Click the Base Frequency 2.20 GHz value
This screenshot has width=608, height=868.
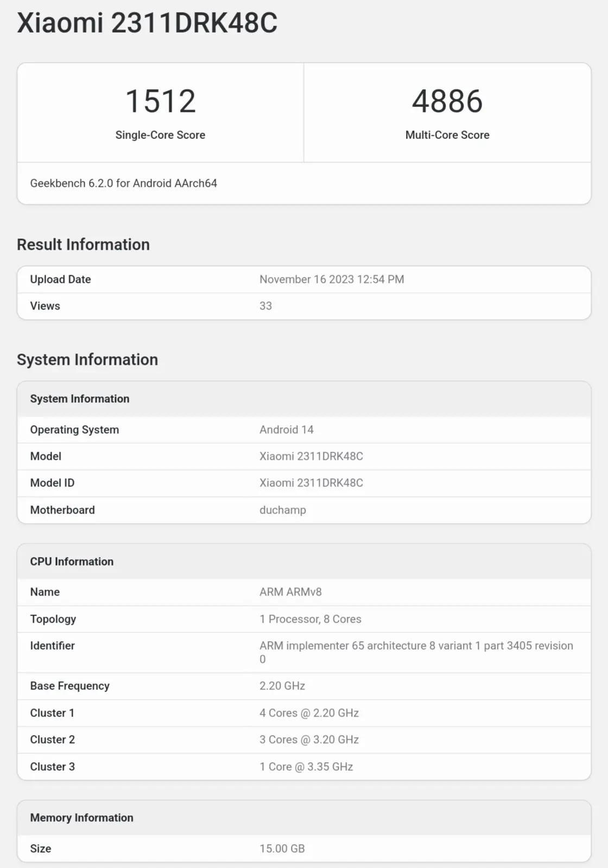282,686
